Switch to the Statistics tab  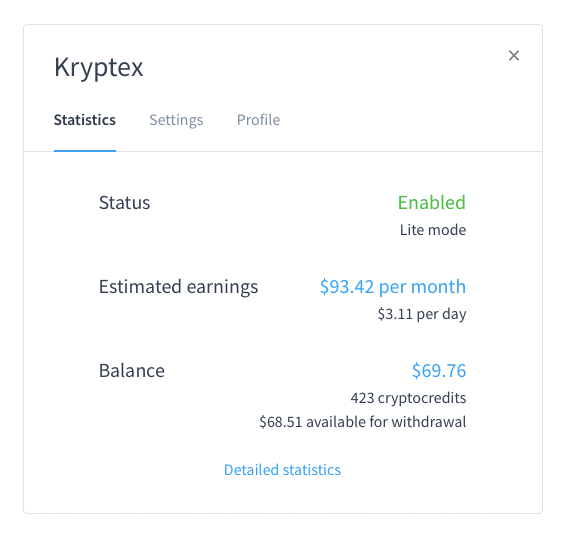point(85,120)
